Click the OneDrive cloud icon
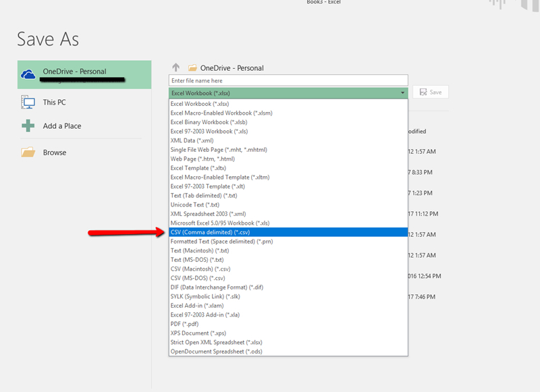 28,74
